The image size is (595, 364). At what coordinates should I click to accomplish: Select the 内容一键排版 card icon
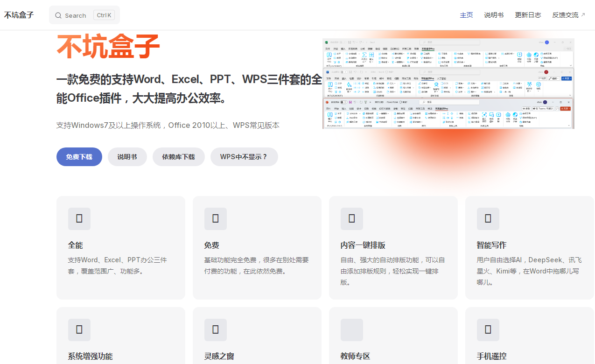click(352, 219)
